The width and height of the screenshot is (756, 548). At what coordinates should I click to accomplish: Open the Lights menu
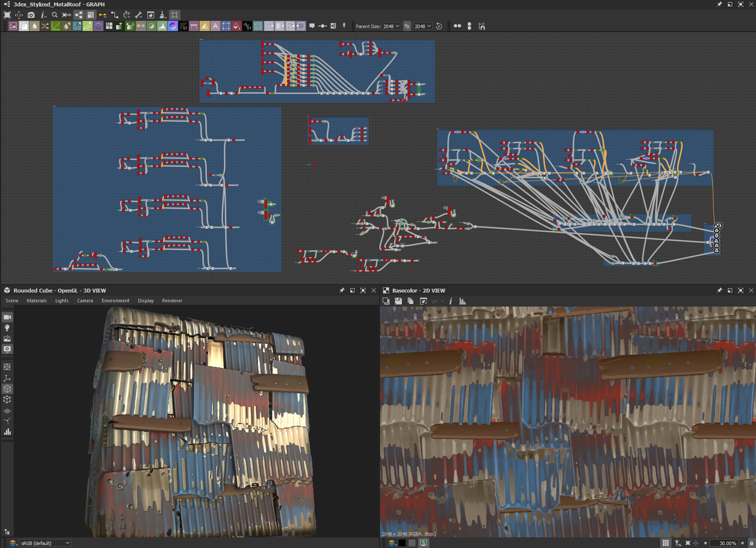(x=62, y=301)
